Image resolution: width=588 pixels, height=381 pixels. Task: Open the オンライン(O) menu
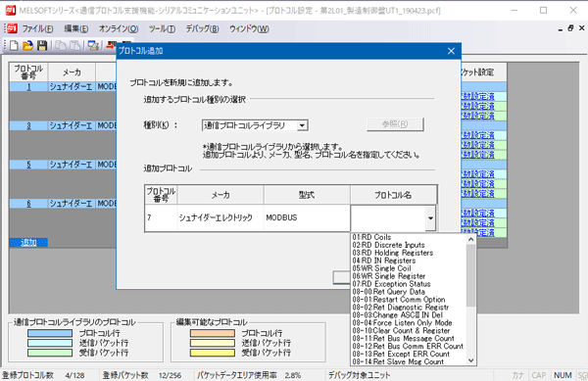tap(119, 28)
